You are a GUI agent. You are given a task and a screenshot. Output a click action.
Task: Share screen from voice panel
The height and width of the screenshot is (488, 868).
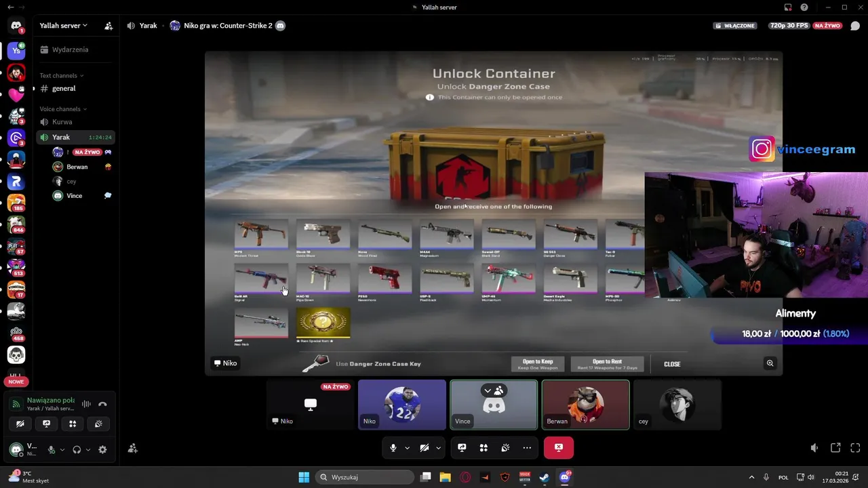pyautogui.click(x=46, y=424)
